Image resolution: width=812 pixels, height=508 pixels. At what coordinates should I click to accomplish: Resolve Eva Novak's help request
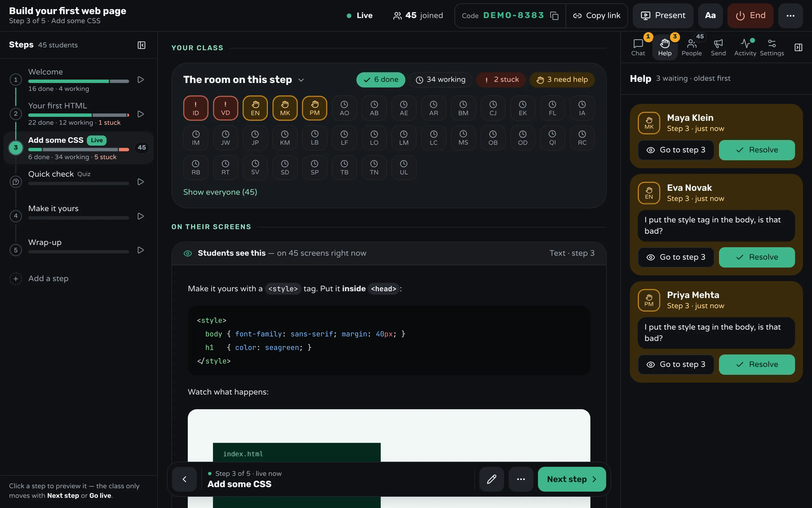coord(757,257)
